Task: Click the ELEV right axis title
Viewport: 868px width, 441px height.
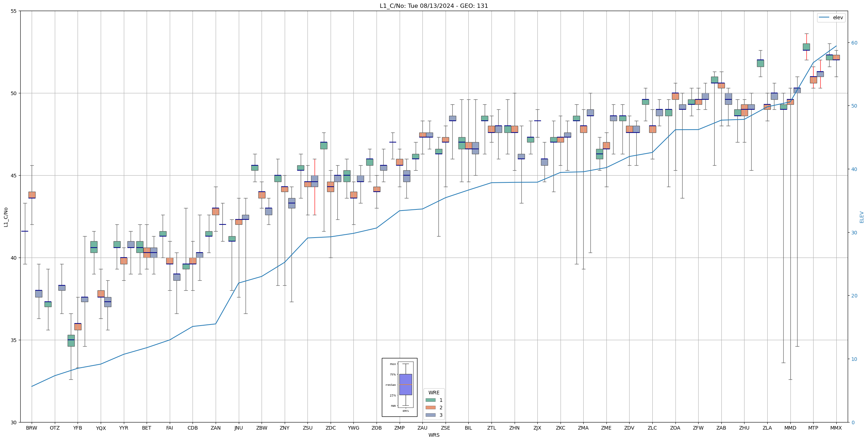Action: (862, 217)
